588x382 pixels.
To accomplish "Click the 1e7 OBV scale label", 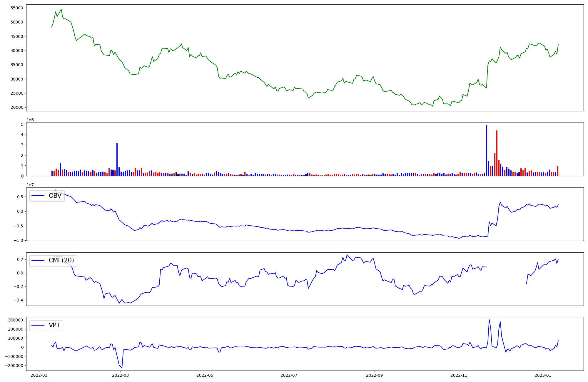I will (30, 185).
